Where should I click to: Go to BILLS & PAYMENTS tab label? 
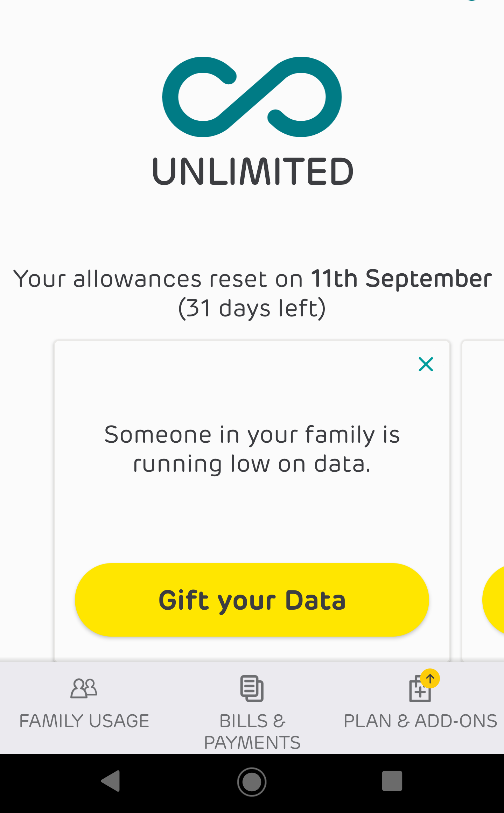(x=252, y=731)
